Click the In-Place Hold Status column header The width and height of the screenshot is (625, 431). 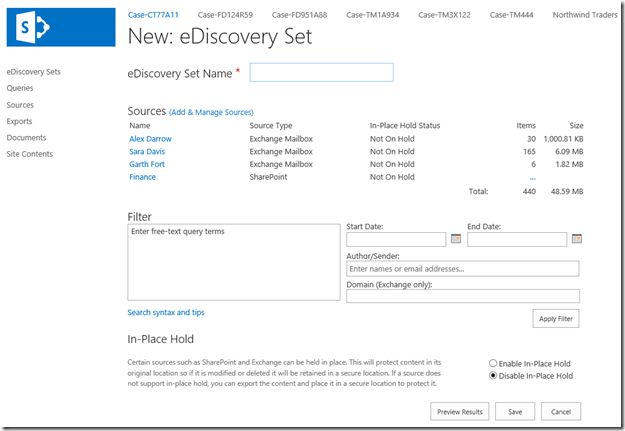coord(405,126)
